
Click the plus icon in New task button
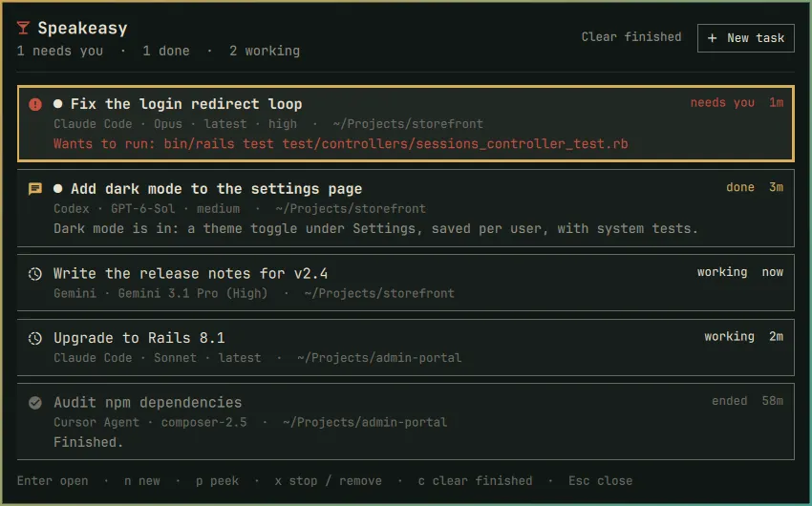click(712, 38)
